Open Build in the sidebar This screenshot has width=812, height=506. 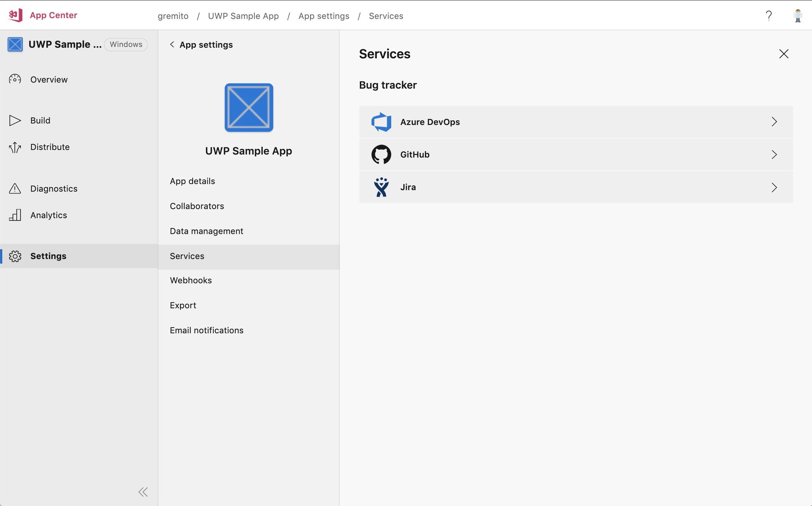[79, 120]
